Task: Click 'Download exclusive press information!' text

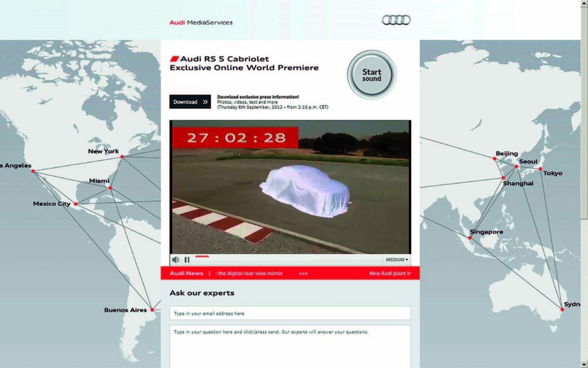Action: click(258, 97)
